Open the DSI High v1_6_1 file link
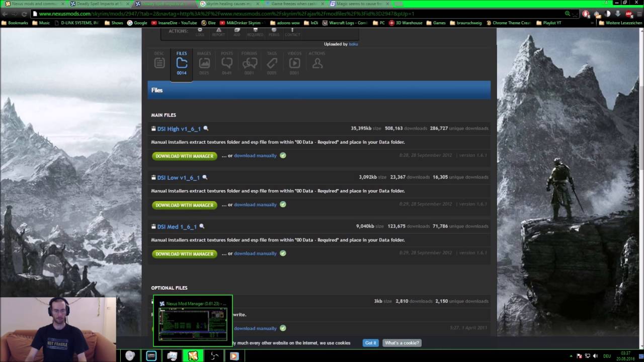Screen dimensions: 644x362 [179, 129]
